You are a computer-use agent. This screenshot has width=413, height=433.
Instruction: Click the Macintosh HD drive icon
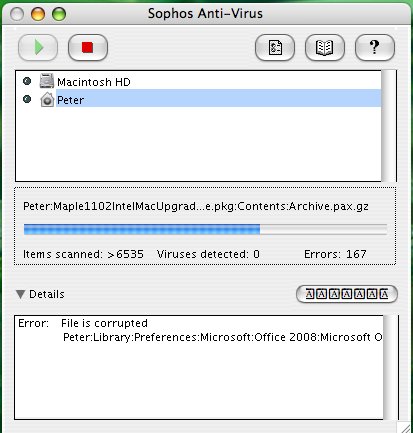[x=47, y=81]
